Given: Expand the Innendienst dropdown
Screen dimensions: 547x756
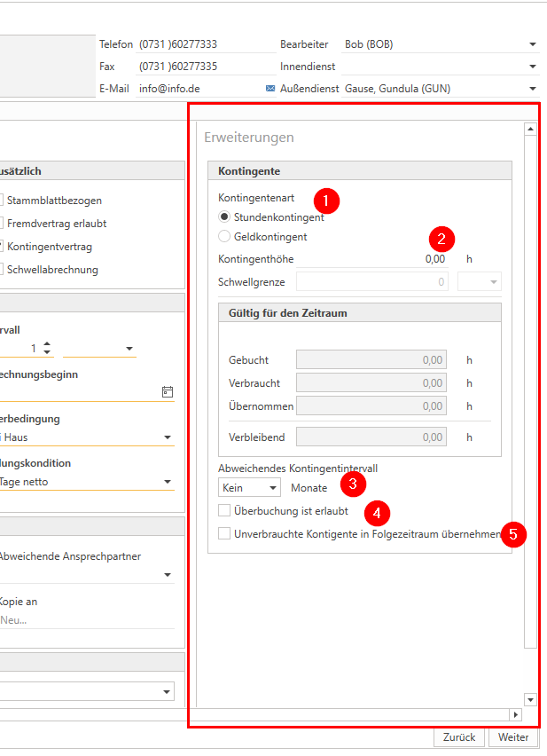Looking at the screenshot, I should pos(532,67).
